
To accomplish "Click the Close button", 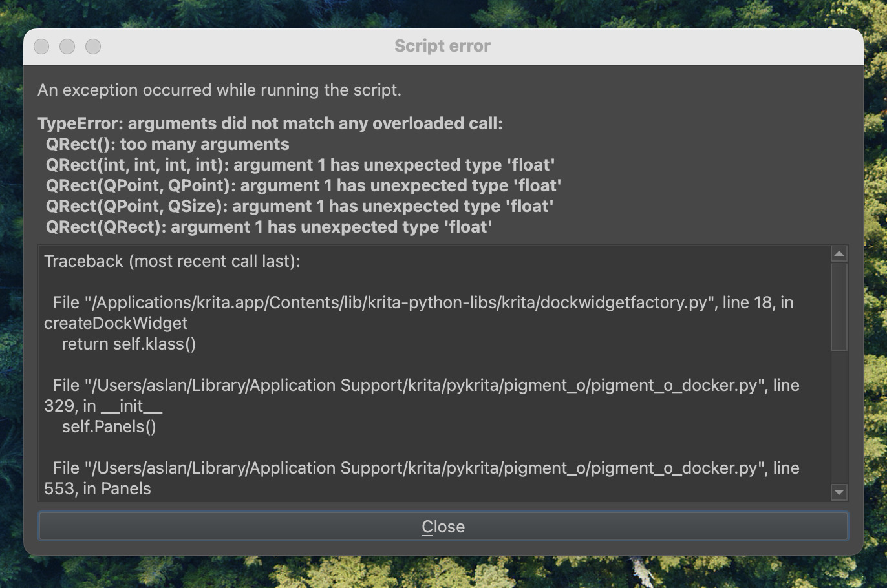I will point(443,527).
